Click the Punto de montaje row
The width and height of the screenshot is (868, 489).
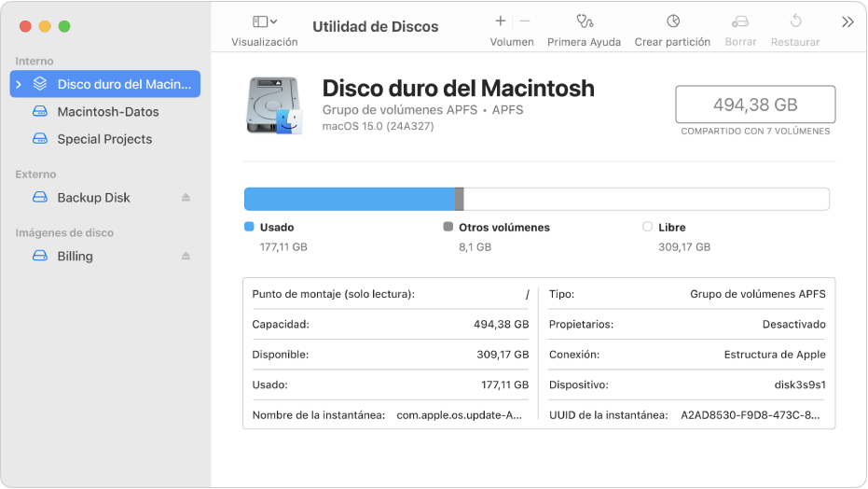pos(391,294)
